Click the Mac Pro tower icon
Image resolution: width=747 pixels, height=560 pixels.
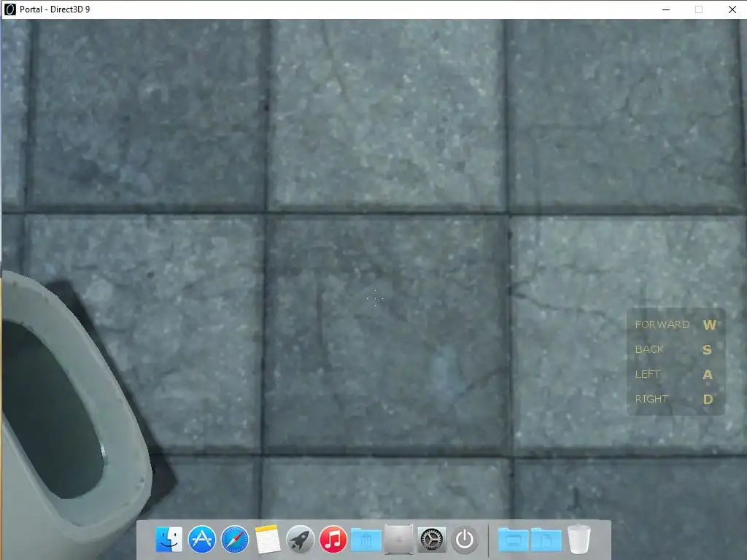[399, 540]
